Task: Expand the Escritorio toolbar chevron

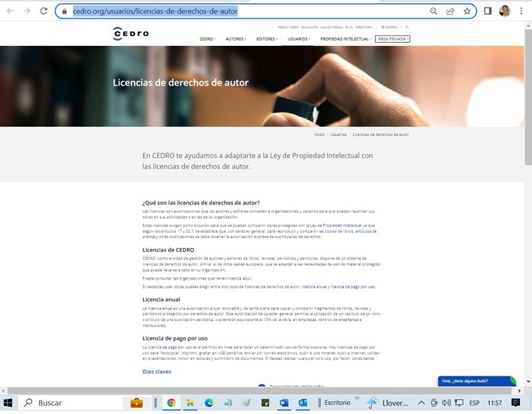Action: (x=357, y=397)
